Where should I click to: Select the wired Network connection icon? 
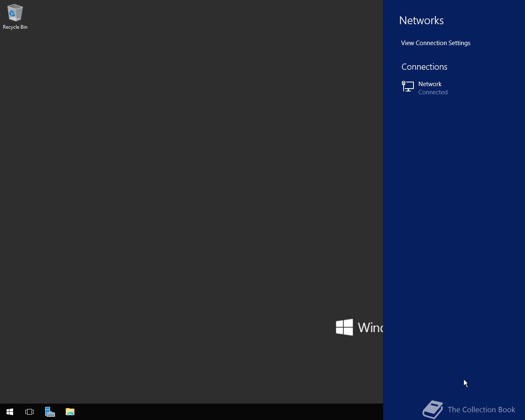coord(408,86)
